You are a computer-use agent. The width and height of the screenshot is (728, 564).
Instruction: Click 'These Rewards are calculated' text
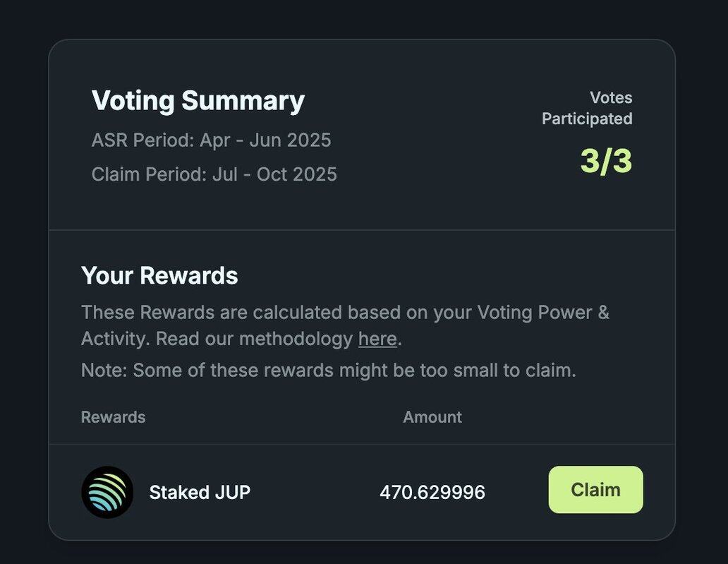click(x=212, y=312)
